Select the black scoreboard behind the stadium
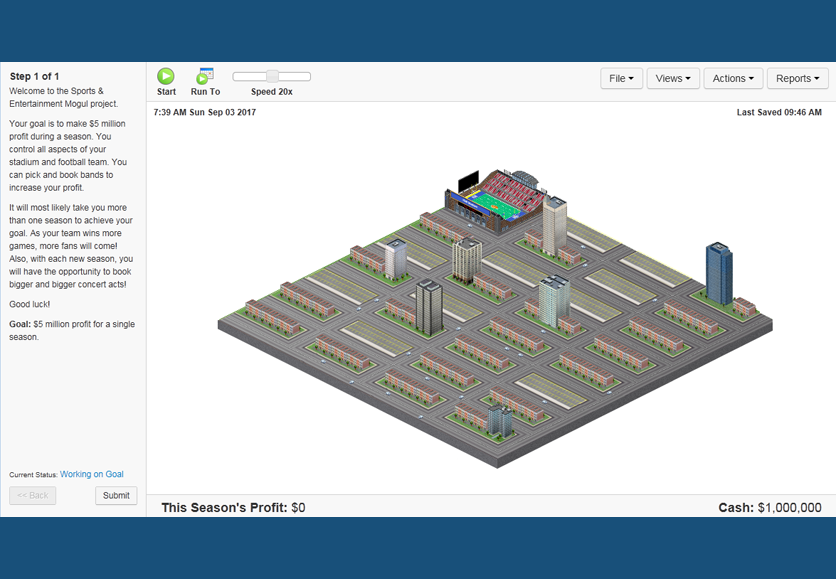 point(468,181)
